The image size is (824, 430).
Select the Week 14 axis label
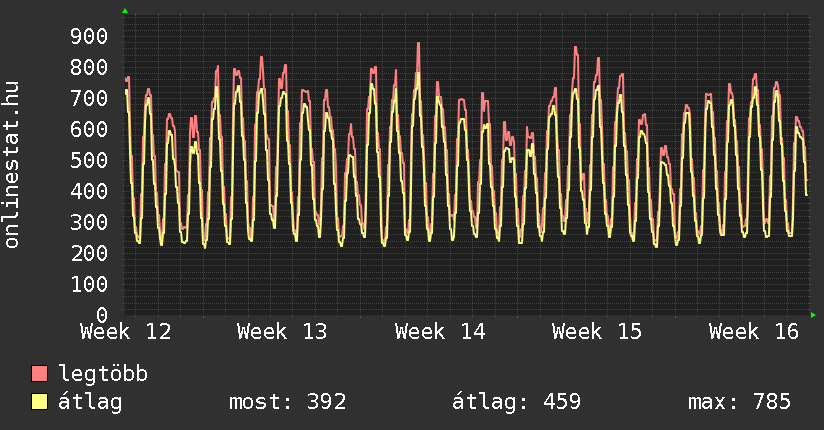(x=440, y=332)
